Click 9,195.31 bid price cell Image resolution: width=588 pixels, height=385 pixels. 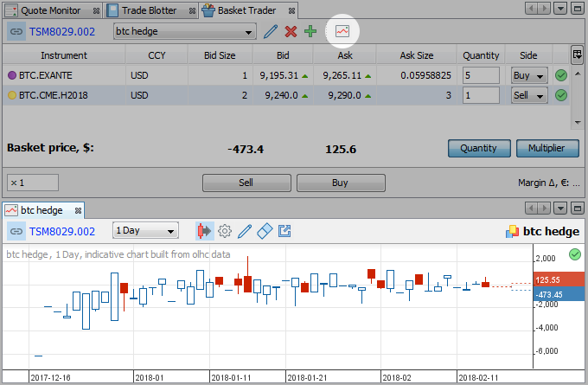click(283, 75)
